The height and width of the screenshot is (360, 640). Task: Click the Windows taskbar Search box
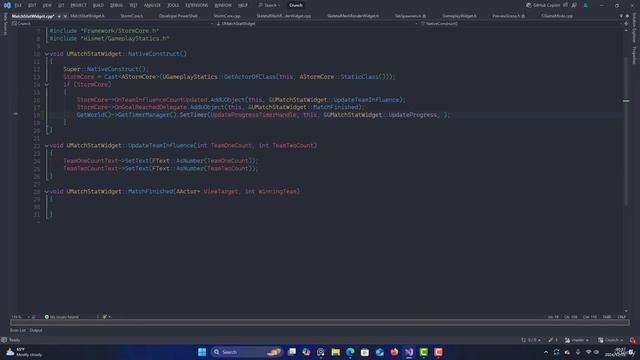(246, 352)
